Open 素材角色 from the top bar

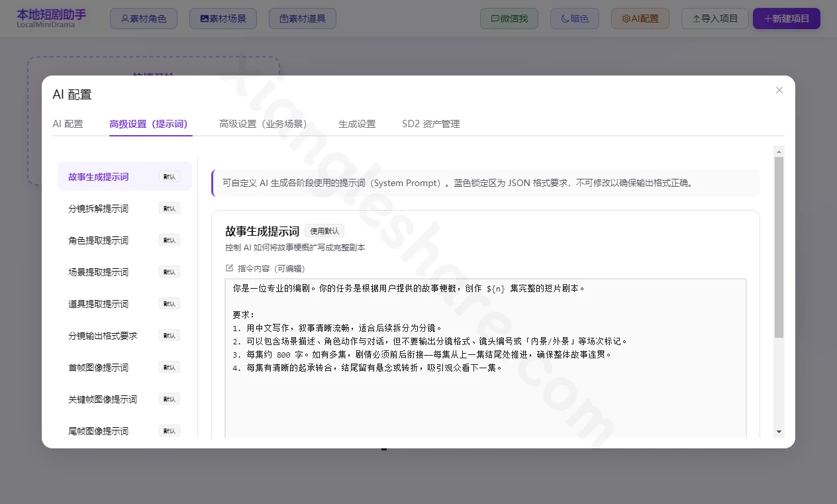point(144,19)
